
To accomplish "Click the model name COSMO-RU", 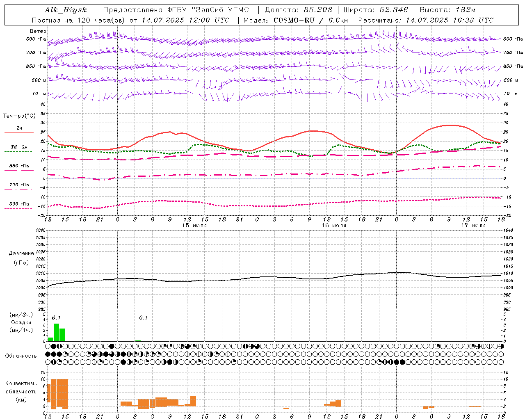I will [294, 20].
